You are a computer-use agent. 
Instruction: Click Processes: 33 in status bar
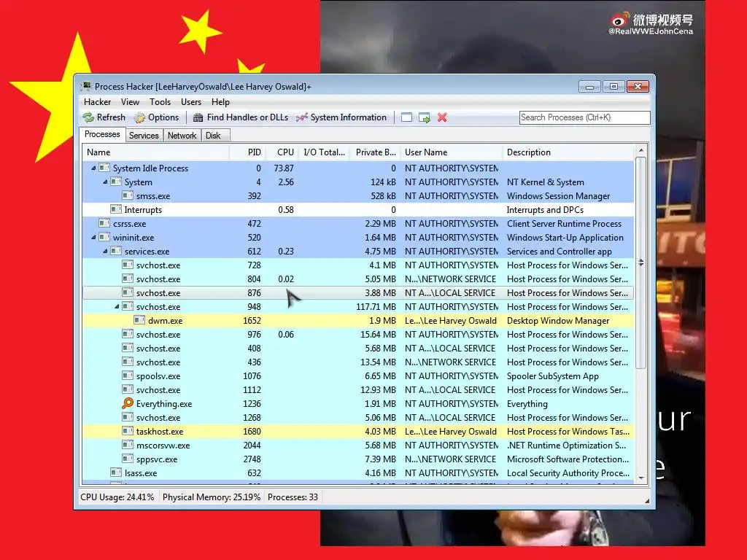click(293, 497)
